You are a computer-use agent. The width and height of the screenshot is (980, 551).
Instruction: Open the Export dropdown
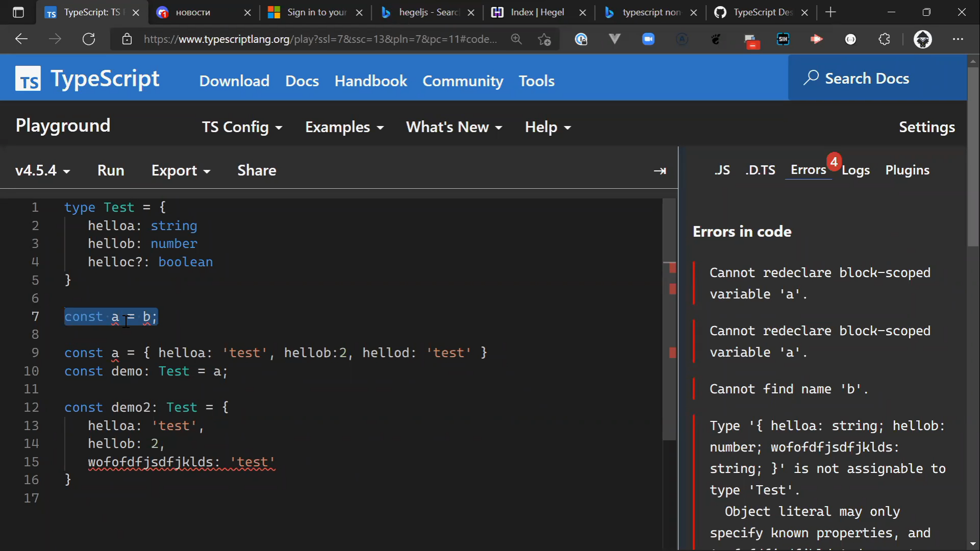click(181, 170)
